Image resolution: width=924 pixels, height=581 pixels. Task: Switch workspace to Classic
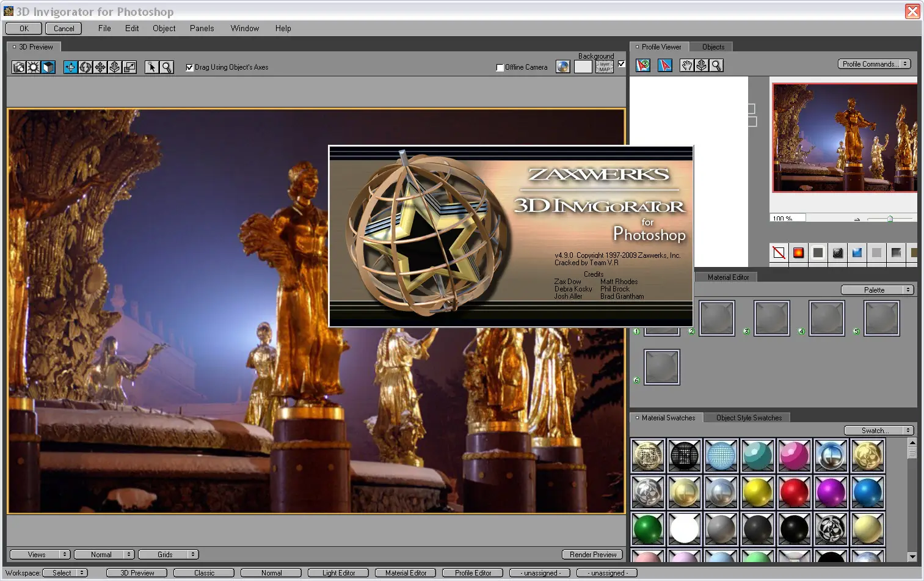click(x=204, y=573)
